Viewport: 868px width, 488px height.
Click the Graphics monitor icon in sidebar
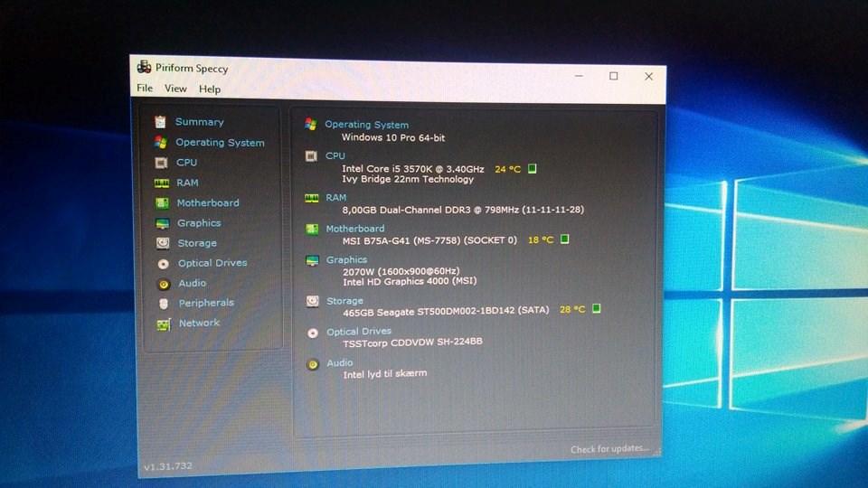click(x=162, y=223)
